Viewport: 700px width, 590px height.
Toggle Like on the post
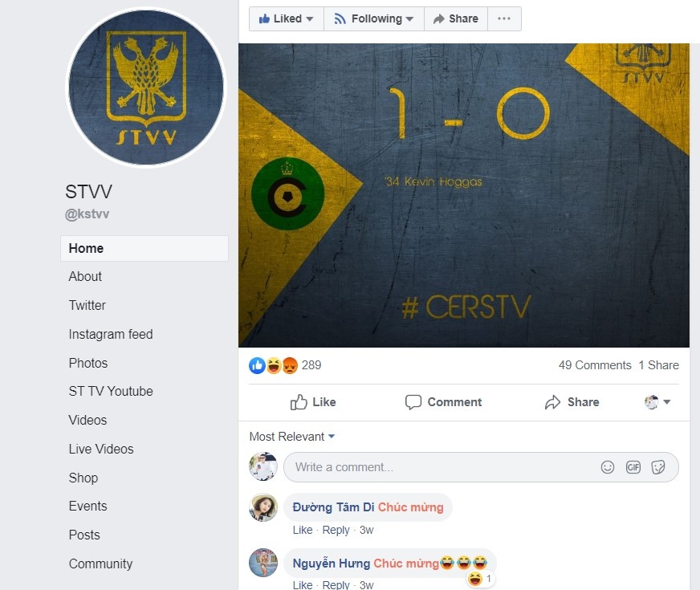point(313,402)
